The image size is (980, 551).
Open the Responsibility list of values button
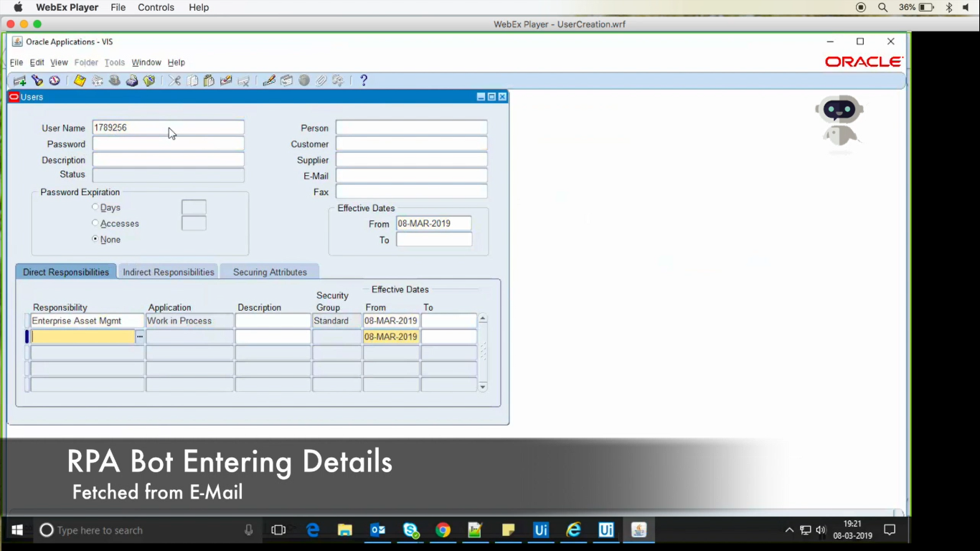tap(140, 336)
